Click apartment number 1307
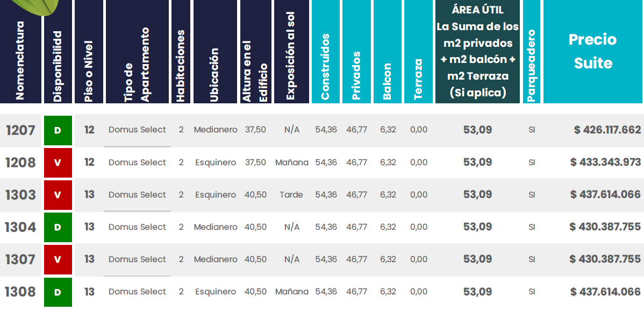 coord(20,259)
